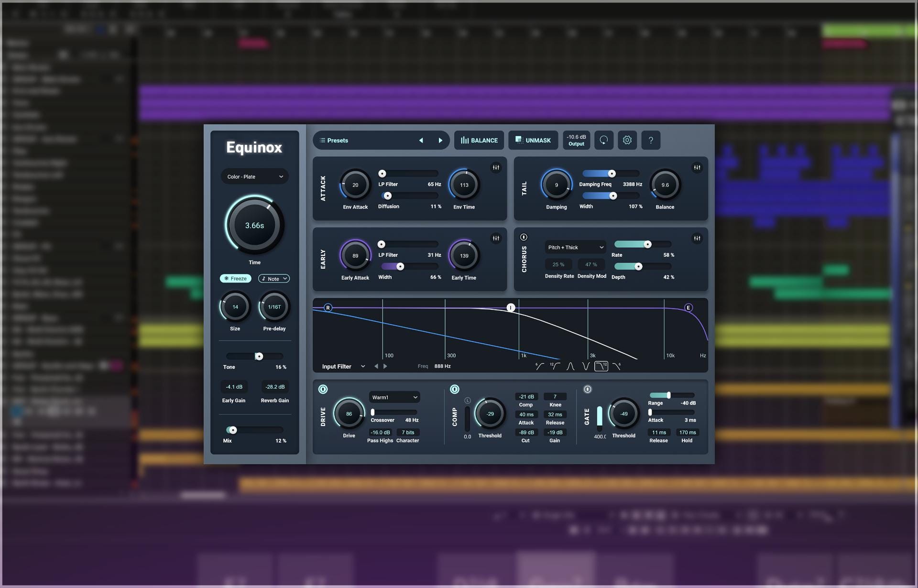This screenshot has height=588, width=918.
Task: Toggle the Gate section power button
Action: click(x=588, y=389)
